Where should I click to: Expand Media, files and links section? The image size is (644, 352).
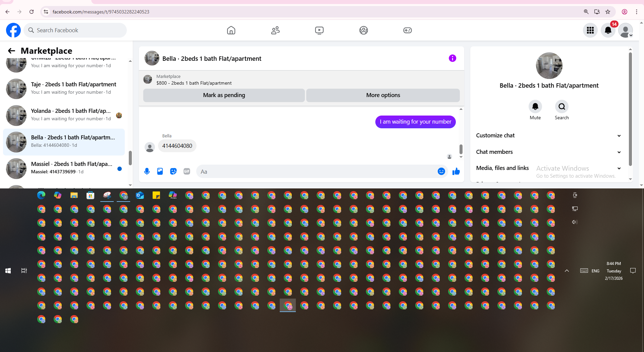pyautogui.click(x=549, y=168)
